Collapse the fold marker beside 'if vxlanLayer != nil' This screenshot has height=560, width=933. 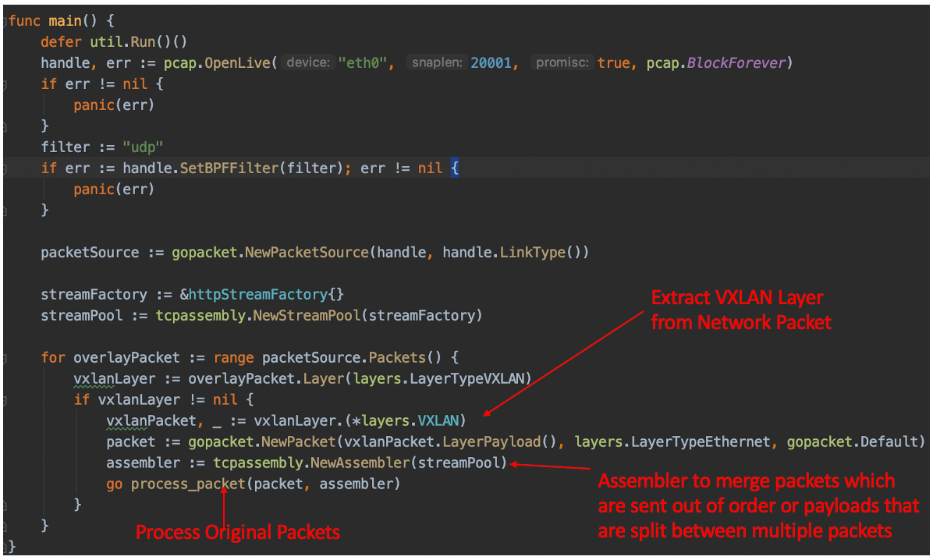pos(4,401)
